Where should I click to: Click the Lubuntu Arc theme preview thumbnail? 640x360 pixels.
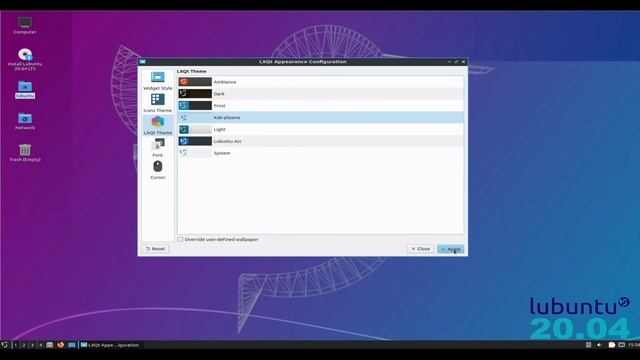(195, 141)
